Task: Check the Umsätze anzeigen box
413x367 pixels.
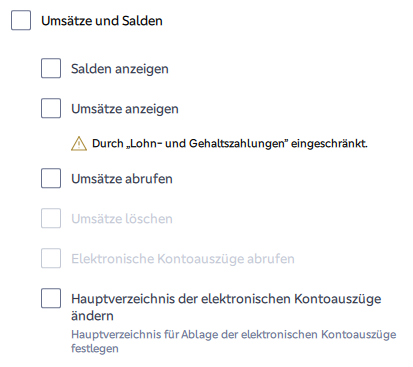Action: (51, 108)
